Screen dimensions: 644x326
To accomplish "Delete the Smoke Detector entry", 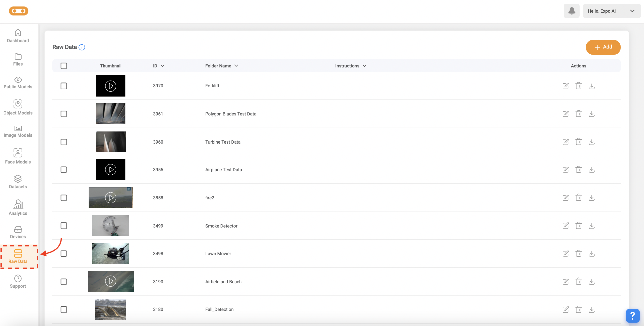I will [x=578, y=226].
